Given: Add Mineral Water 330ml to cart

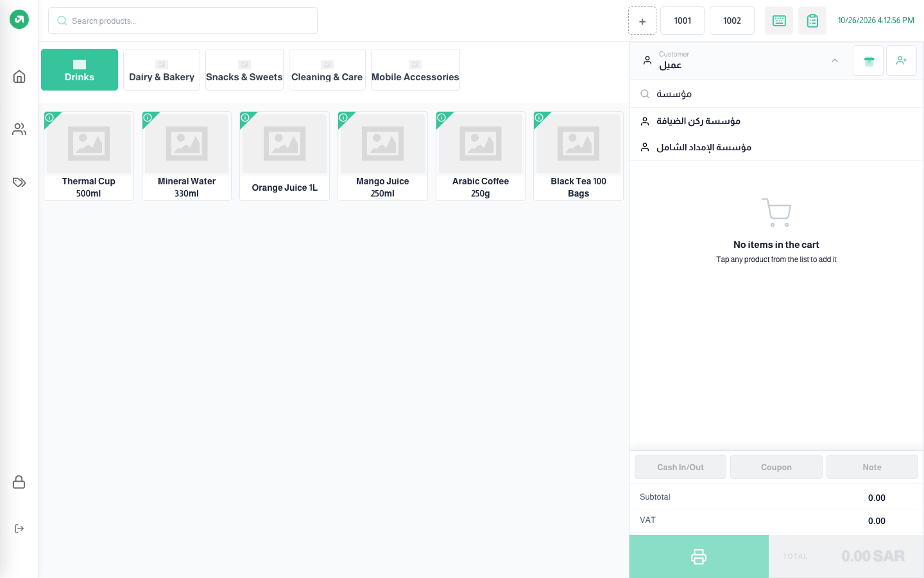Looking at the screenshot, I should [187, 156].
